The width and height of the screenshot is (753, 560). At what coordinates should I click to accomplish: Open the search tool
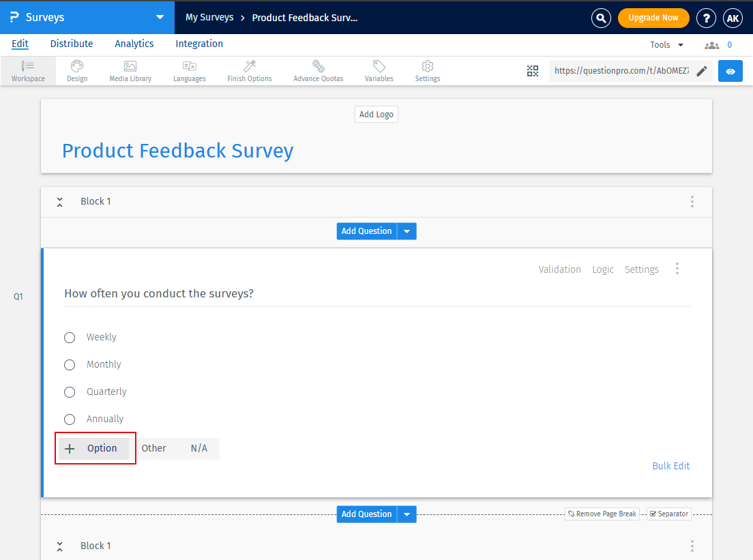point(600,18)
